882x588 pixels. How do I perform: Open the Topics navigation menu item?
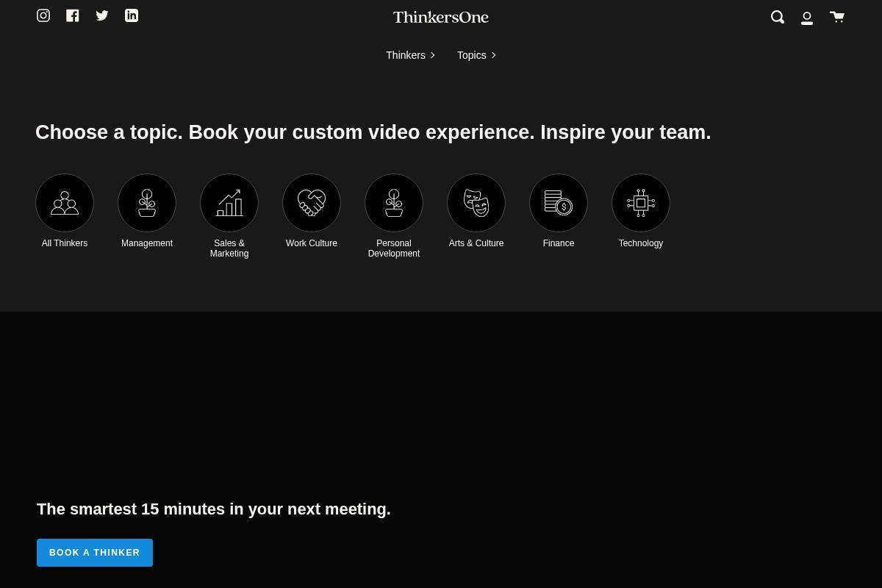(x=471, y=55)
